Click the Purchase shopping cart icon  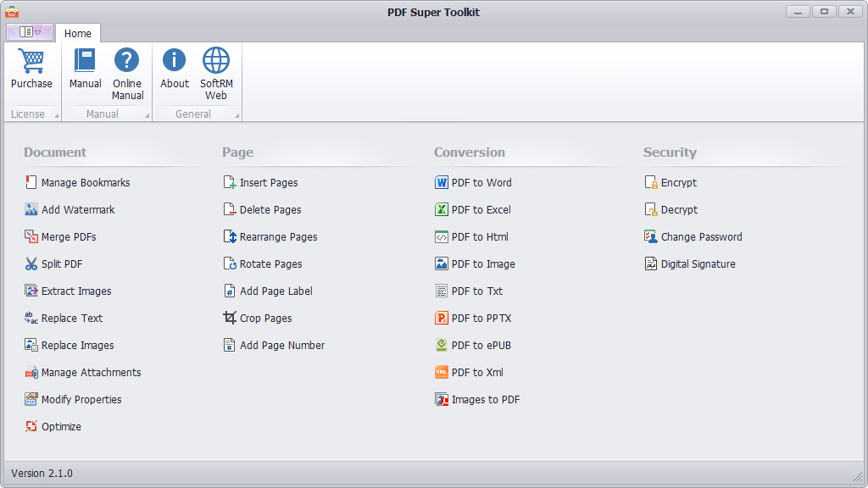31,62
